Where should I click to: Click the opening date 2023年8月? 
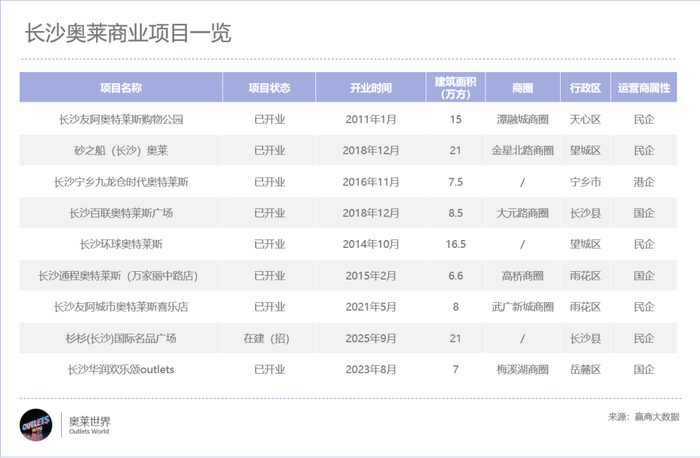371,369
